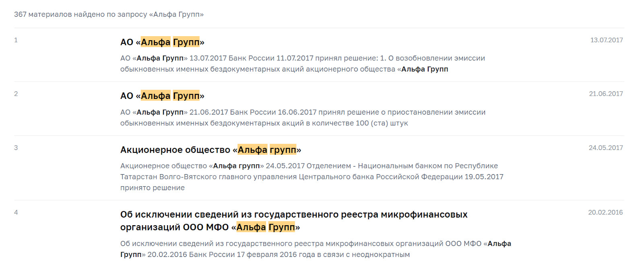Click result number 3
The image size is (644, 265).
16,148
